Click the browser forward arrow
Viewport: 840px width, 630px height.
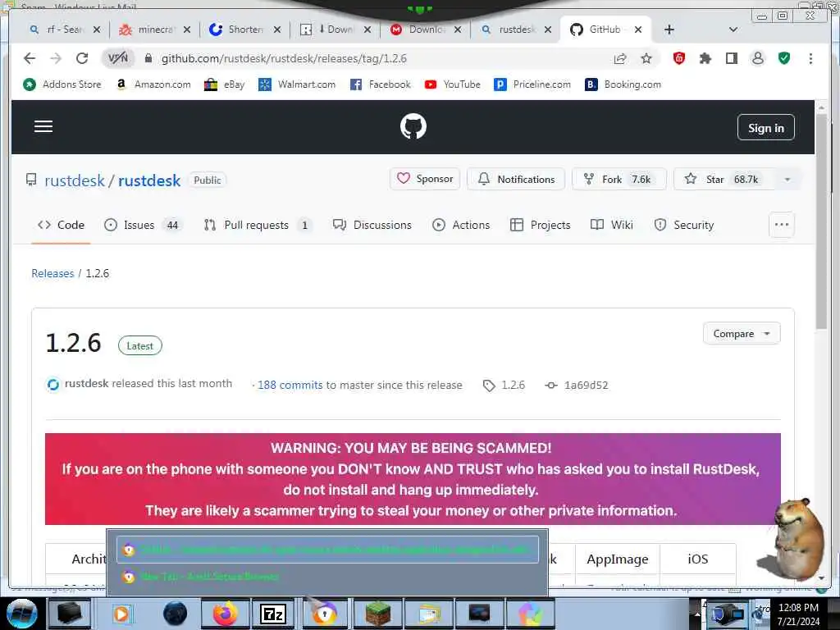(x=56, y=58)
